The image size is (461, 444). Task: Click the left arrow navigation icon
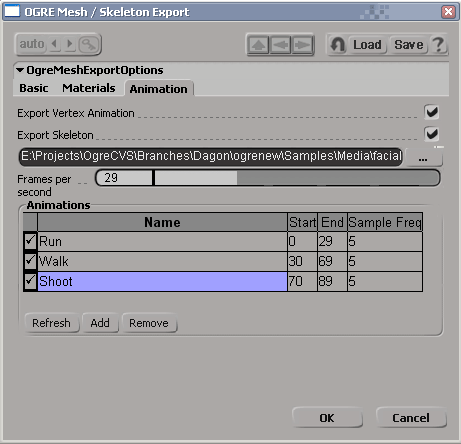[x=280, y=44]
